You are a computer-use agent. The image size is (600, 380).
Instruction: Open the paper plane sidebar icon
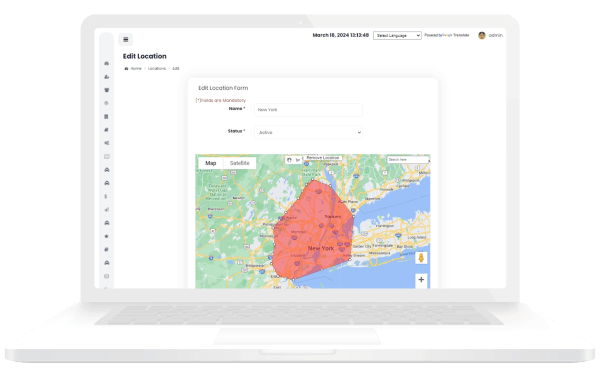pyautogui.click(x=107, y=209)
